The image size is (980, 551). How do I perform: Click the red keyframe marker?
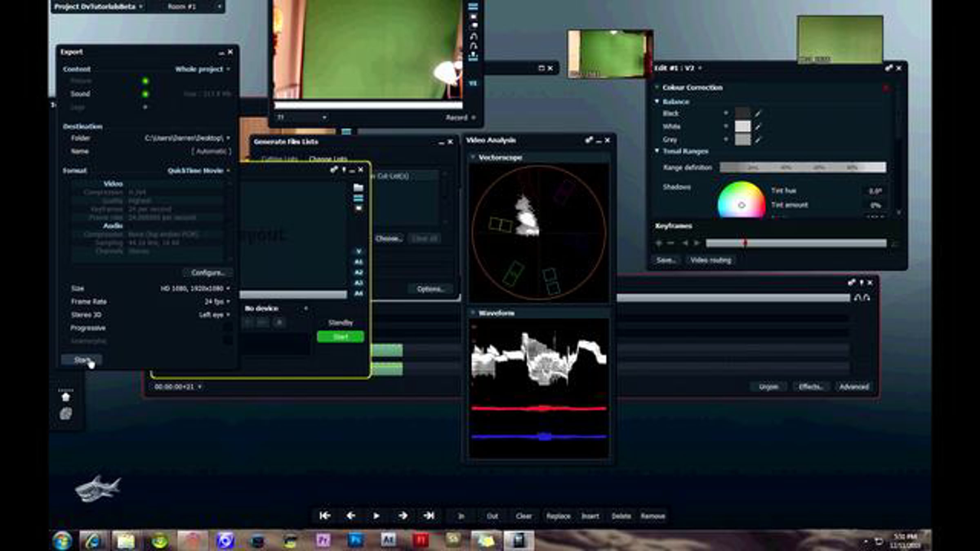tap(745, 243)
